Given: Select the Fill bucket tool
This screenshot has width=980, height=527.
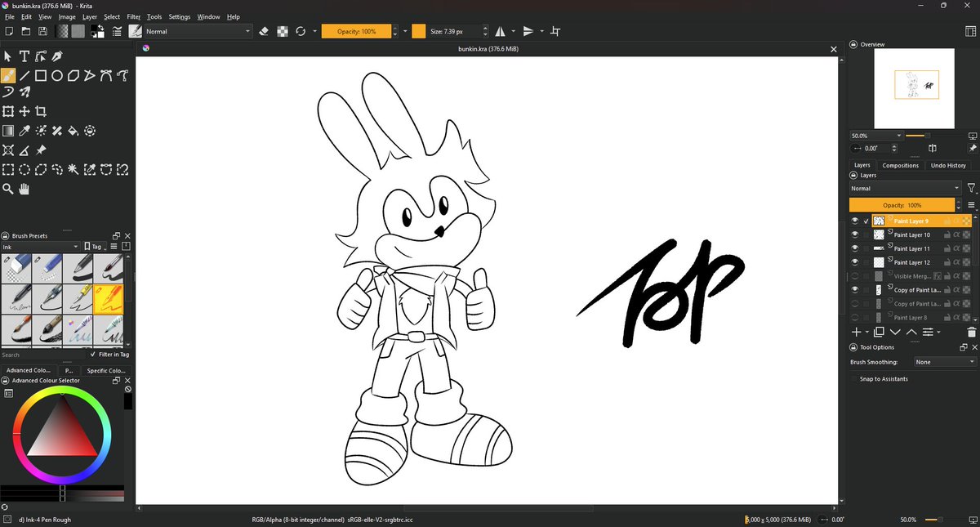Looking at the screenshot, I should [x=73, y=131].
